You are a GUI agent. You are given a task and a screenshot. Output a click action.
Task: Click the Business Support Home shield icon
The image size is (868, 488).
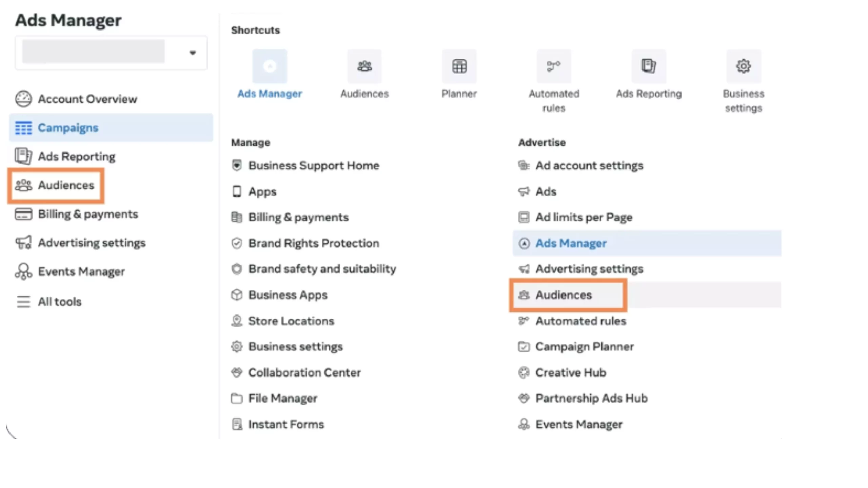[237, 165]
